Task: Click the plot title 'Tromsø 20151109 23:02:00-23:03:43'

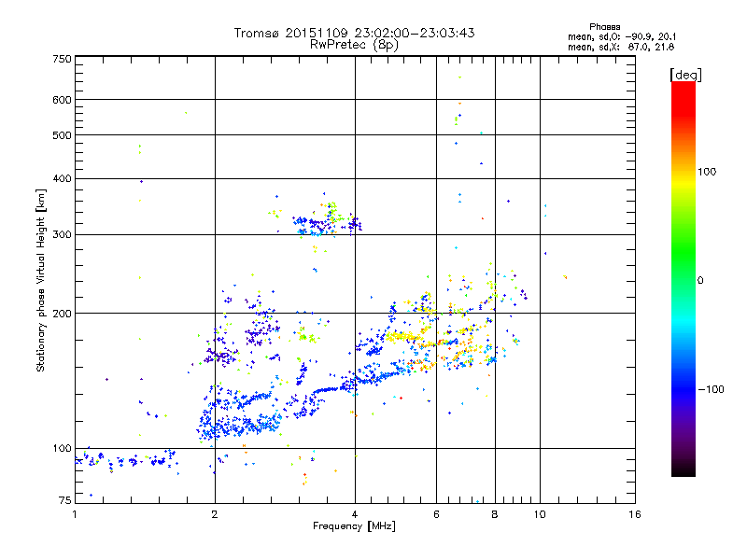Action: pyautogui.click(x=354, y=33)
